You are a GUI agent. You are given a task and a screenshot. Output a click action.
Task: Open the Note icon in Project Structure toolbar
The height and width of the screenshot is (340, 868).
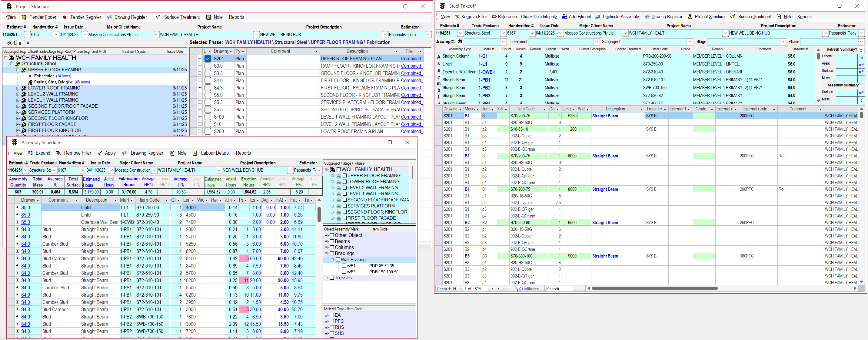208,17
